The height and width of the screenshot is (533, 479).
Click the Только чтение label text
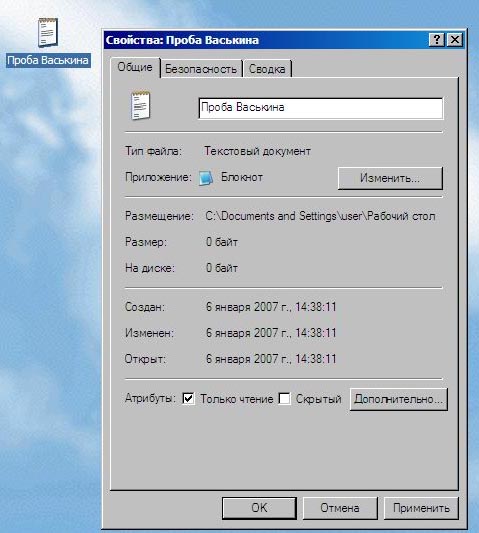click(x=237, y=399)
